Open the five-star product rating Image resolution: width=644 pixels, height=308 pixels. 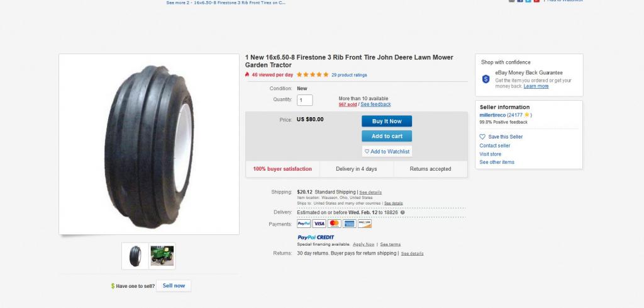click(313, 75)
